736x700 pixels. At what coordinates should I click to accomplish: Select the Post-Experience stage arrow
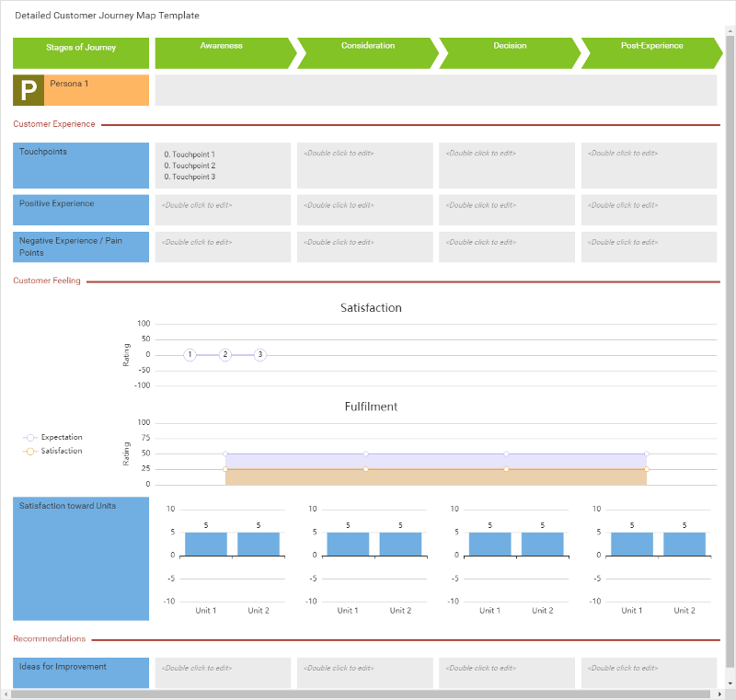649,53
